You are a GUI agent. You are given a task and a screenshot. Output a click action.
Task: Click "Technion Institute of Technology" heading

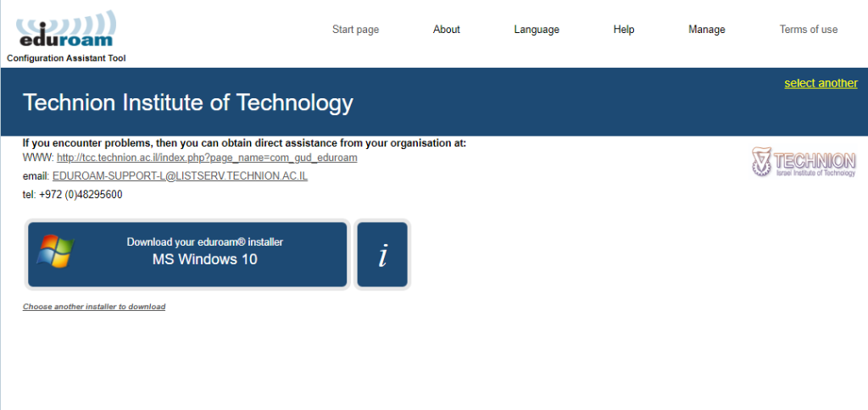point(187,102)
